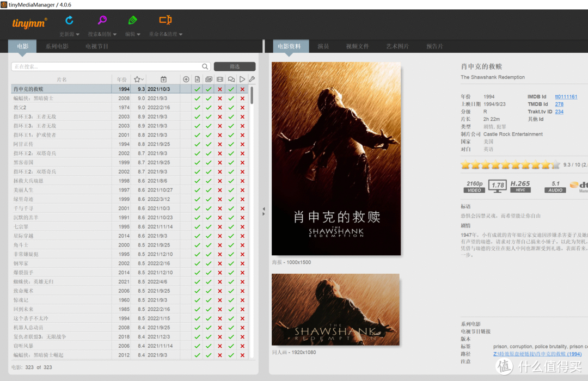Select 教父2 row in the movie list
This screenshot has height=381, width=588.
tap(20, 107)
